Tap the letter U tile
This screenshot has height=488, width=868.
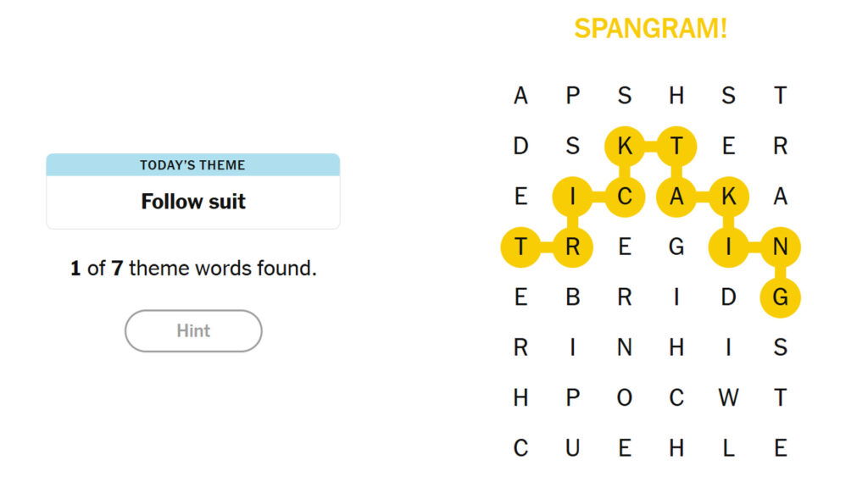coord(573,447)
